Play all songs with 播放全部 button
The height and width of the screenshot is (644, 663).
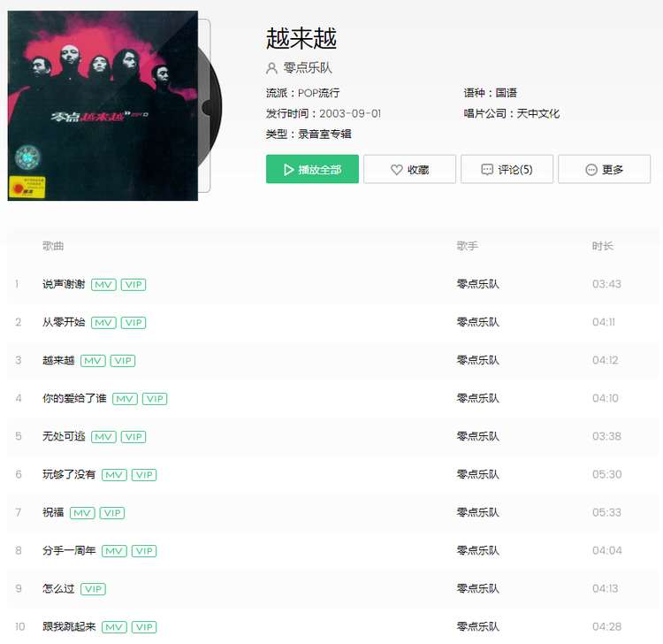312,169
